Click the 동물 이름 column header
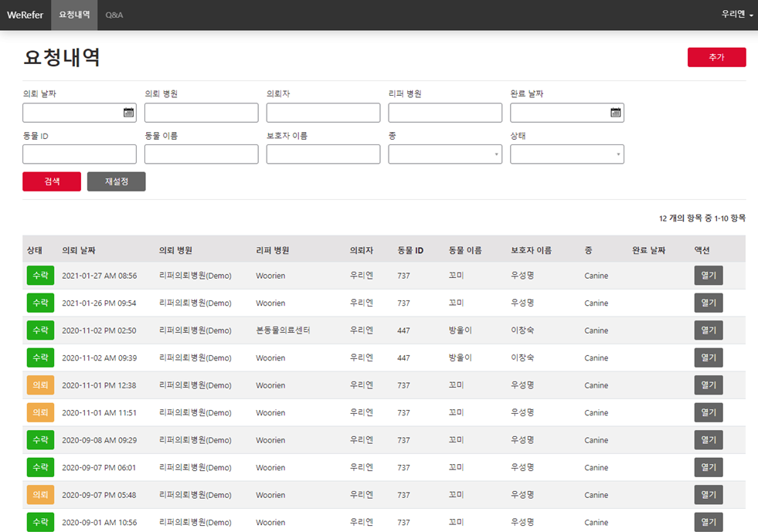 click(x=465, y=250)
